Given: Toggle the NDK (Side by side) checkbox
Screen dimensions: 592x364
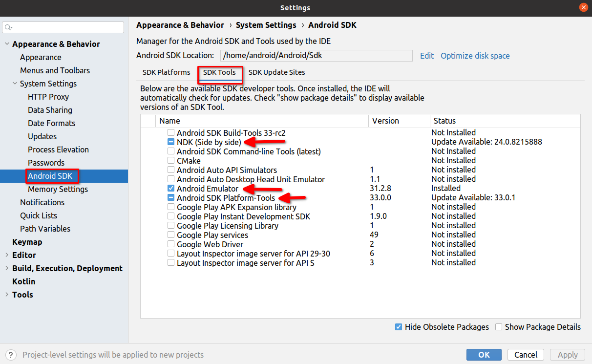Looking at the screenshot, I should point(171,142).
